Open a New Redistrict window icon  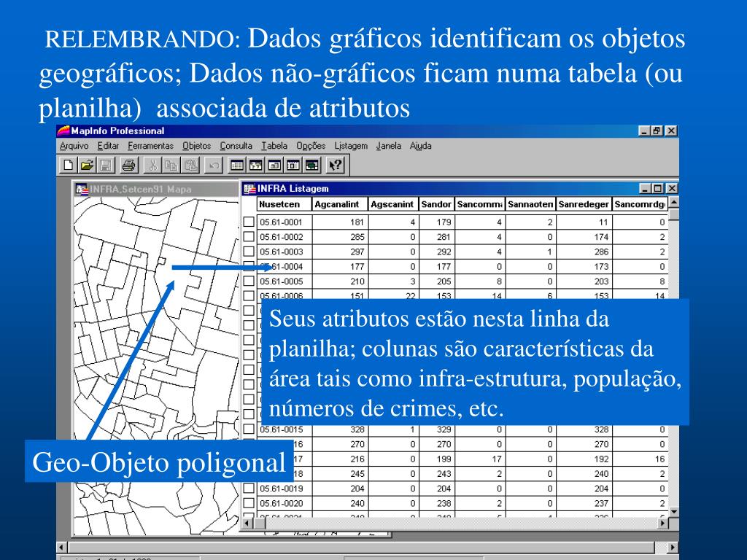[x=312, y=166]
